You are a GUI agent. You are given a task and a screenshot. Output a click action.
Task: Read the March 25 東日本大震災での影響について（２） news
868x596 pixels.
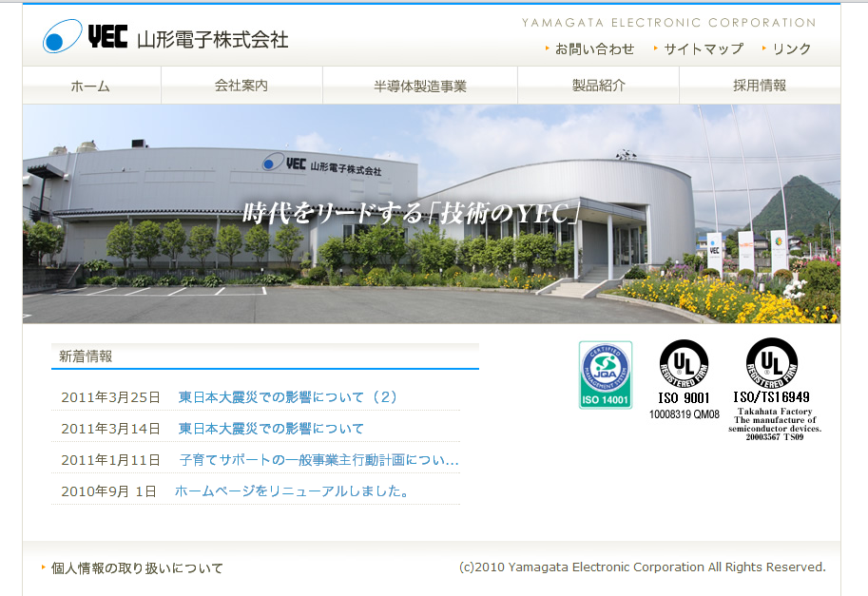[289, 397]
